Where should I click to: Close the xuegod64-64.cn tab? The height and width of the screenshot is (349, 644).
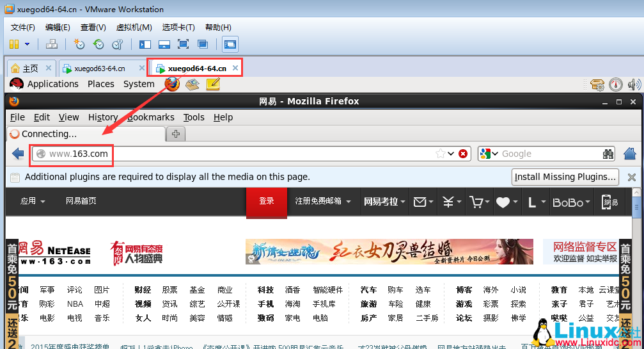[x=235, y=68]
